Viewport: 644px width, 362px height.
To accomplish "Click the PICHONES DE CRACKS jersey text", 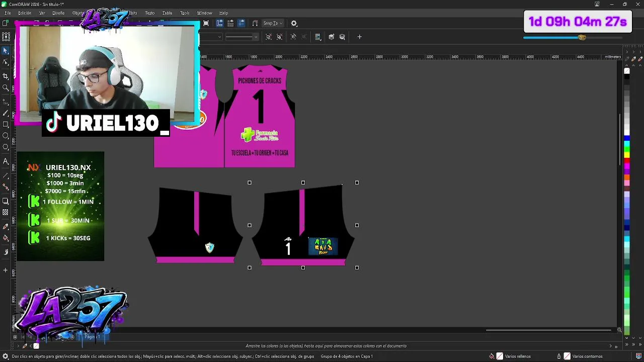I will [x=260, y=81].
